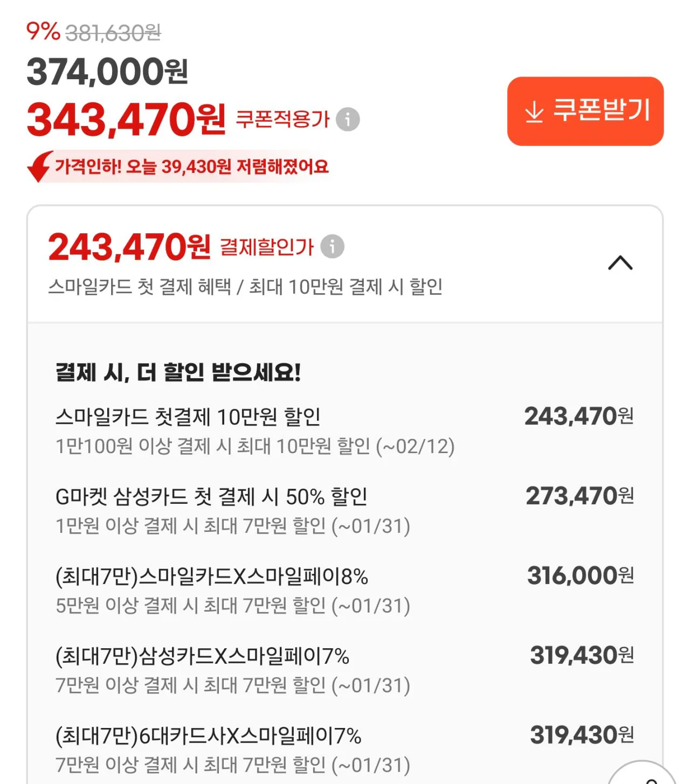Tap the info icon beside 쿠폰적용가

pos(348,119)
